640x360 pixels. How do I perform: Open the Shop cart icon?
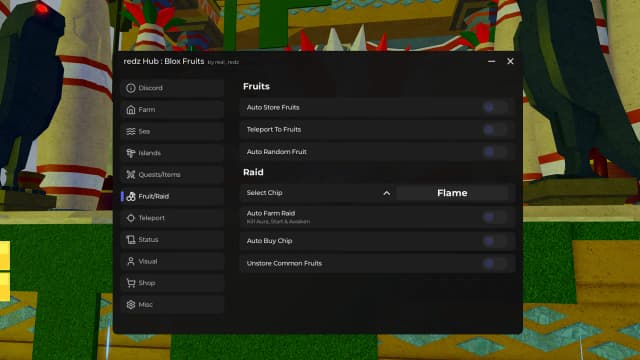point(131,283)
